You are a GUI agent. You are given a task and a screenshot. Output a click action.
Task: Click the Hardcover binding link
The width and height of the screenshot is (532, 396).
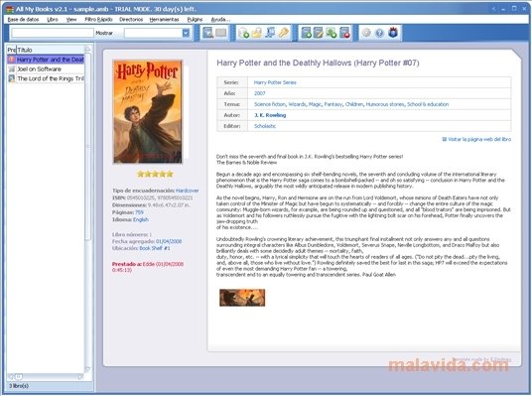tap(188, 191)
